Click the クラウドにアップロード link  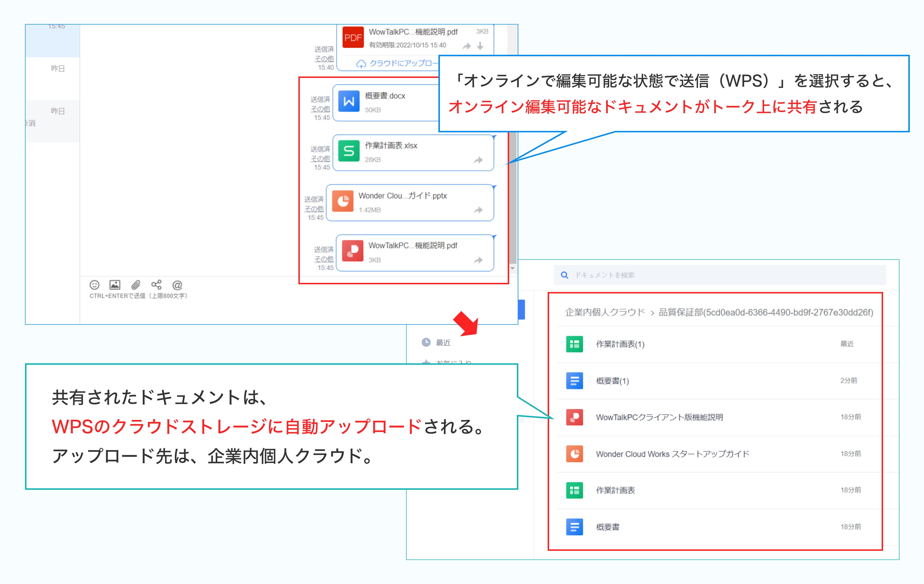coord(397,63)
